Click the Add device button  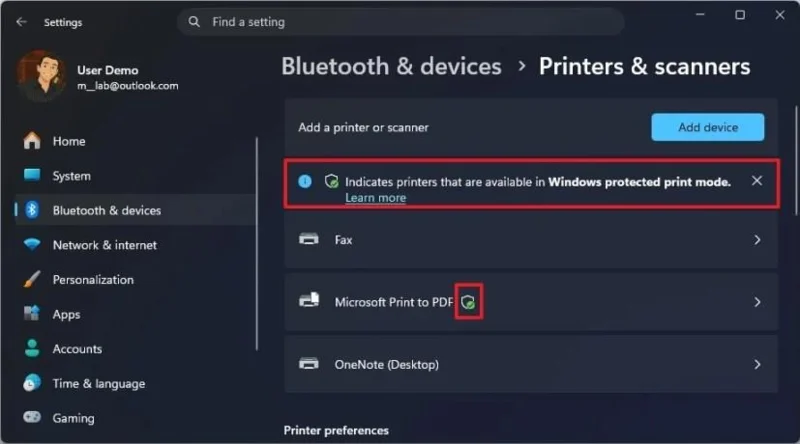[x=708, y=127]
